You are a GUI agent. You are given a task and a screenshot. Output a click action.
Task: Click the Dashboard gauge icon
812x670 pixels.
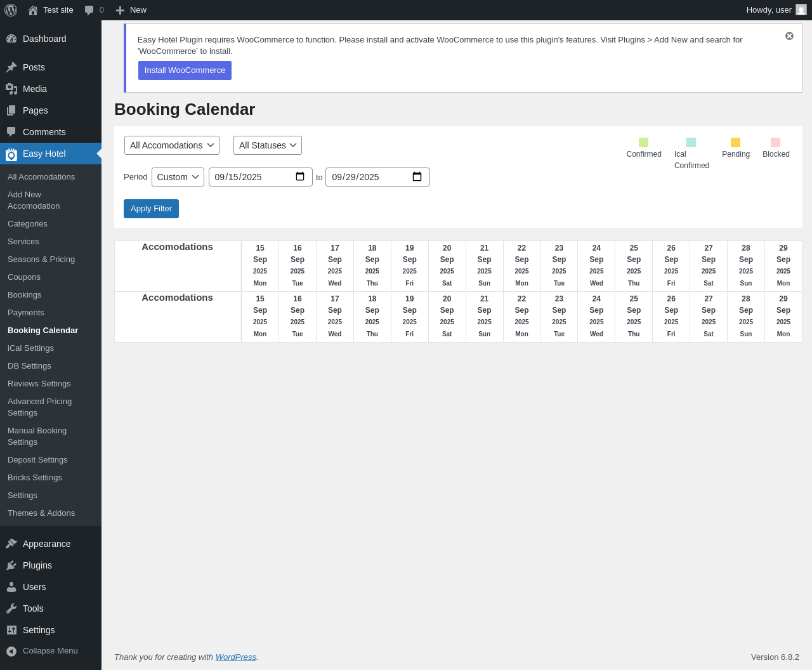(x=11, y=39)
